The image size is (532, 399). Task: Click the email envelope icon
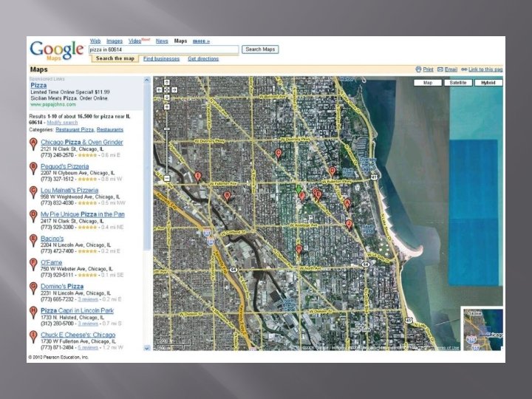click(440, 69)
